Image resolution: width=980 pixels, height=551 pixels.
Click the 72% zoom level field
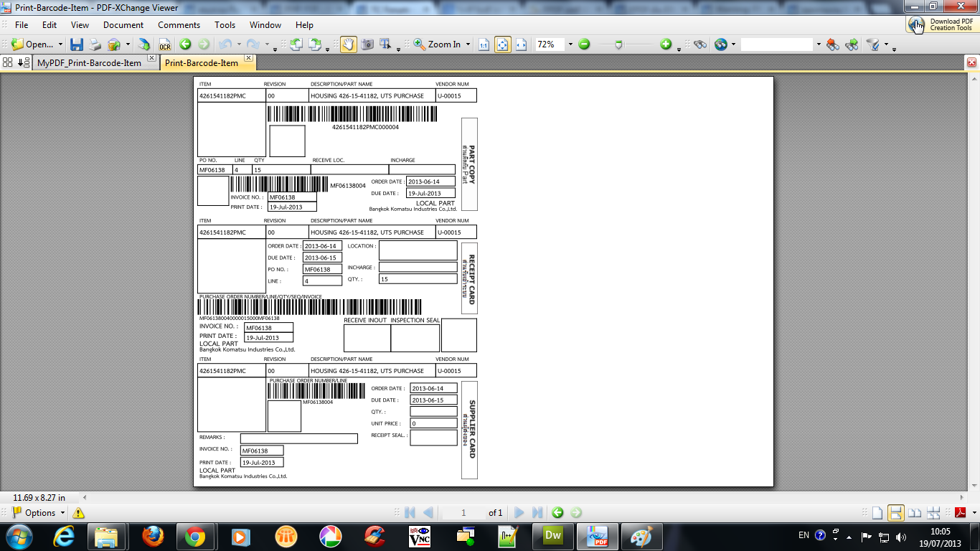click(550, 44)
